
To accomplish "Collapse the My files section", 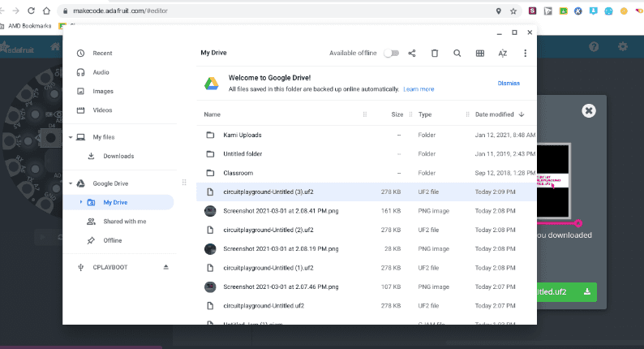I will [71, 137].
